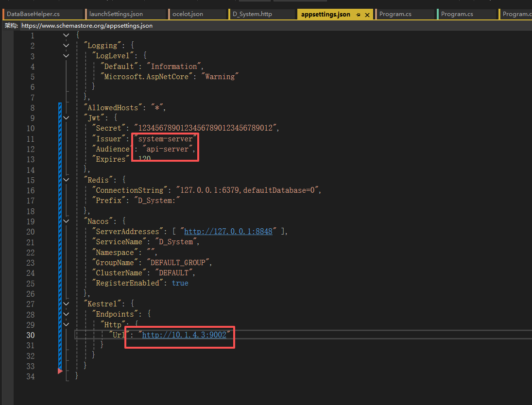
Task: Click the "Information" Default log level
Action: point(174,67)
